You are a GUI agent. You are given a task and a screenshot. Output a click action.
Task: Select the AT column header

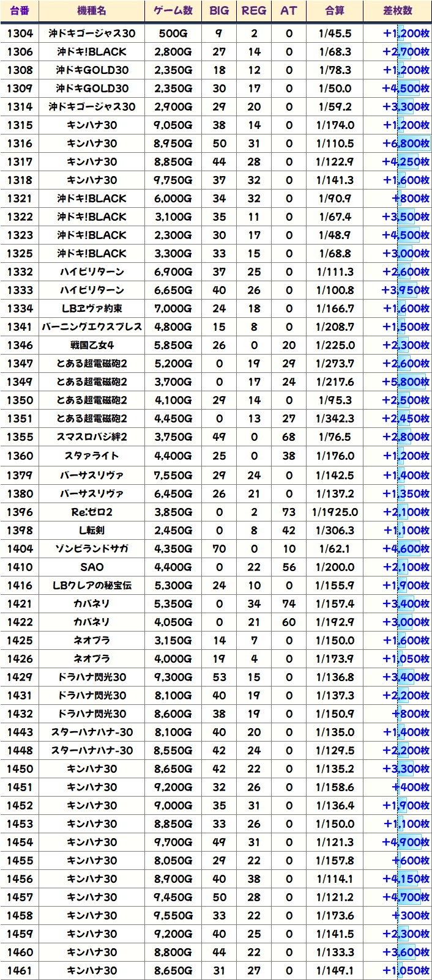(x=288, y=11)
